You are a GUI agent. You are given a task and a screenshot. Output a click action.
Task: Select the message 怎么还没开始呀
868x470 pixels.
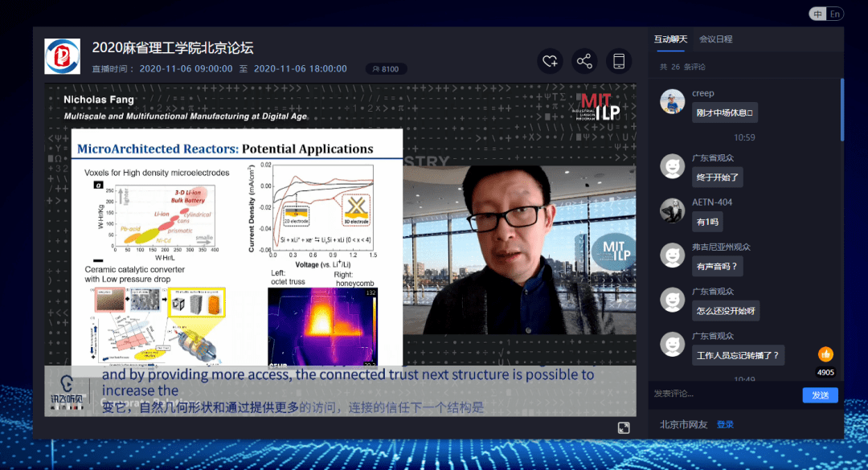coord(726,311)
